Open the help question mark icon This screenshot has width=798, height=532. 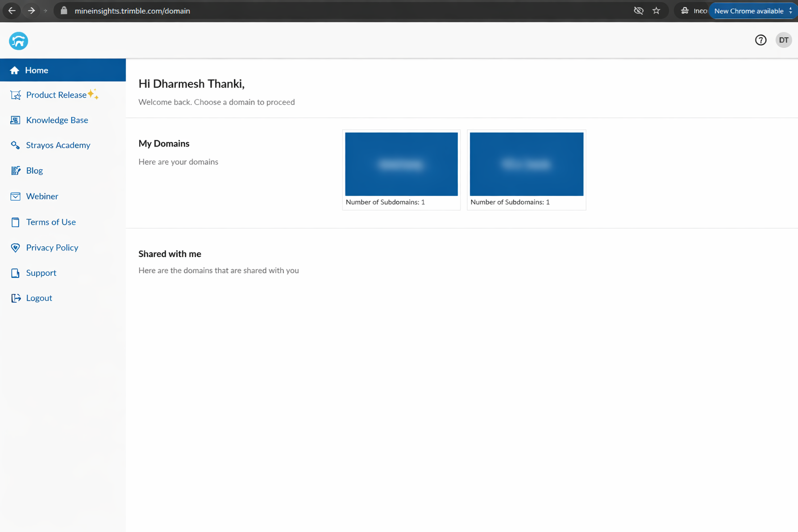pos(761,40)
